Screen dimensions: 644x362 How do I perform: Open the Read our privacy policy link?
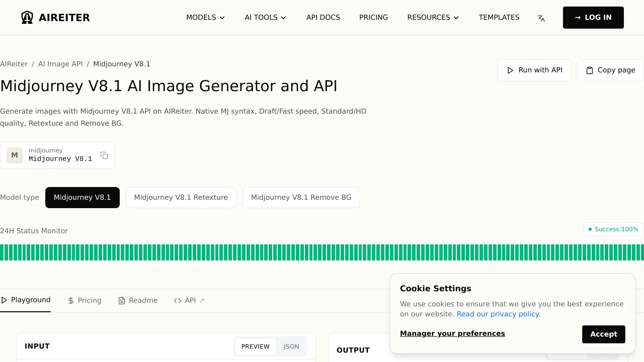(x=498, y=314)
